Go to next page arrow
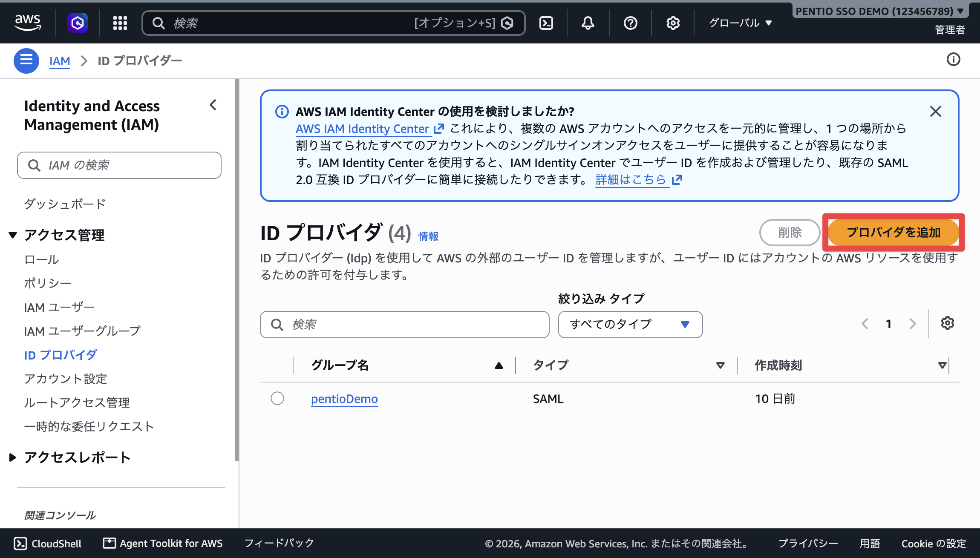This screenshot has height=558, width=980. pos(913,324)
